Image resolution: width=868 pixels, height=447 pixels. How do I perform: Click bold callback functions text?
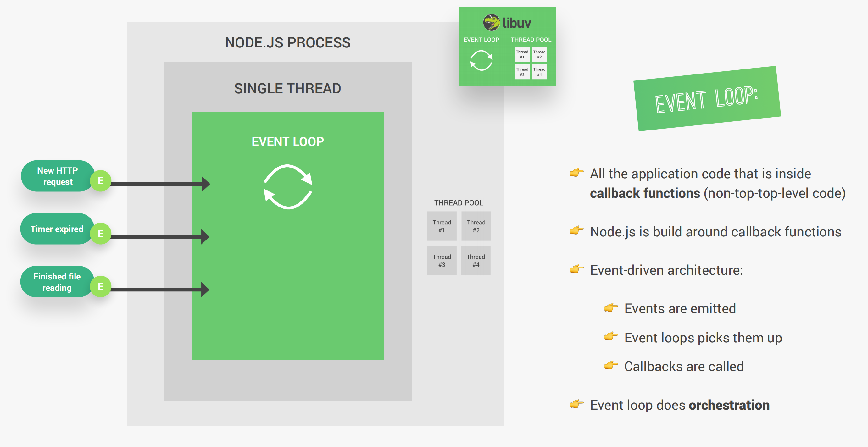(645, 193)
